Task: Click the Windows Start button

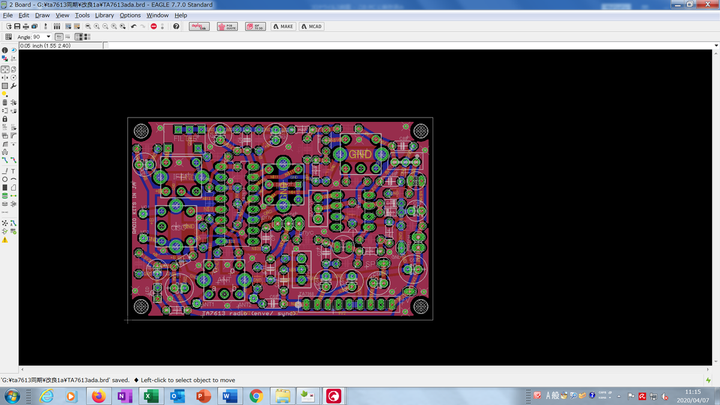Action: (x=10, y=397)
